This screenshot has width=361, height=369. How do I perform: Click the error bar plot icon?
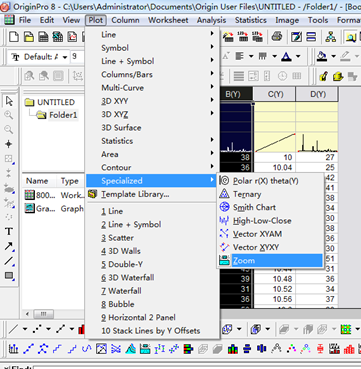click(159, 349)
